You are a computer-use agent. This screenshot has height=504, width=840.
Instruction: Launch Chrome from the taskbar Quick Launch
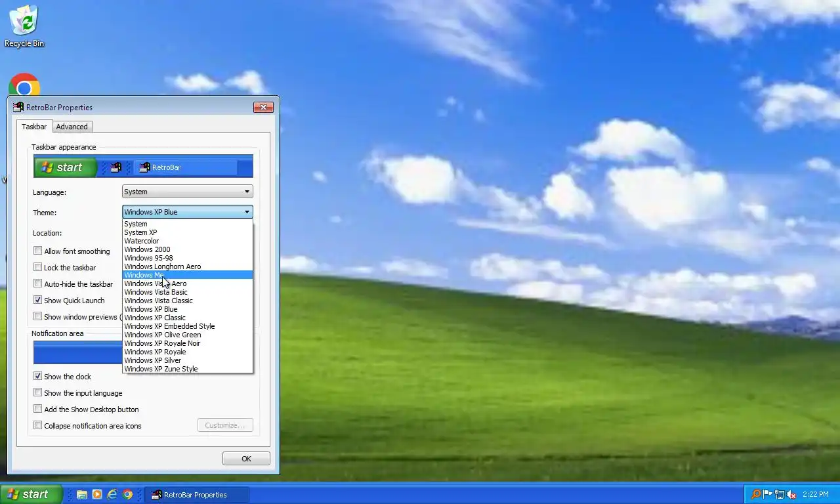coord(128,495)
